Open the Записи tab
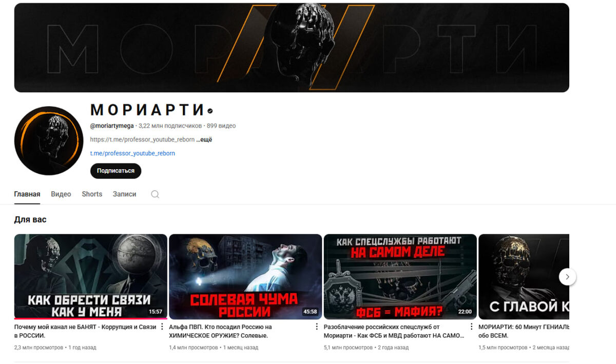The width and height of the screenshot is (616, 364). (x=125, y=194)
